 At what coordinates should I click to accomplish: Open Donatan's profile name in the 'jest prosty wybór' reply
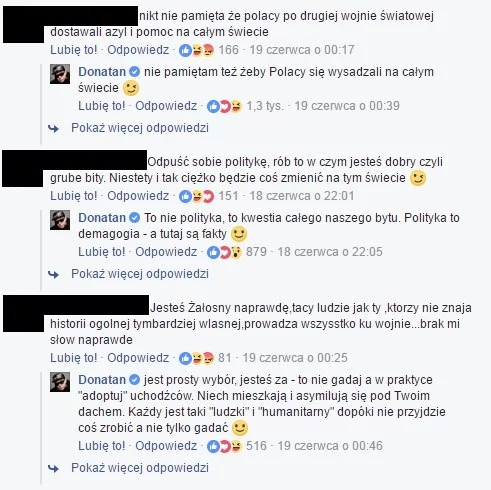tap(102, 380)
